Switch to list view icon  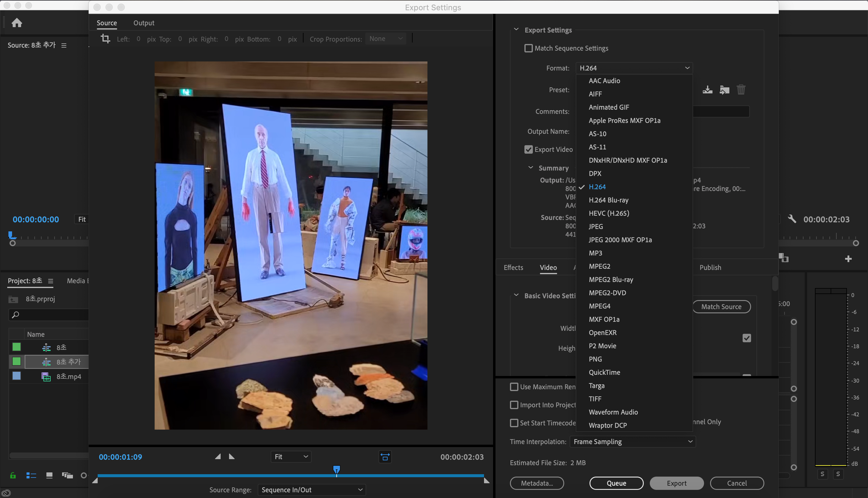click(x=31, y=475)
